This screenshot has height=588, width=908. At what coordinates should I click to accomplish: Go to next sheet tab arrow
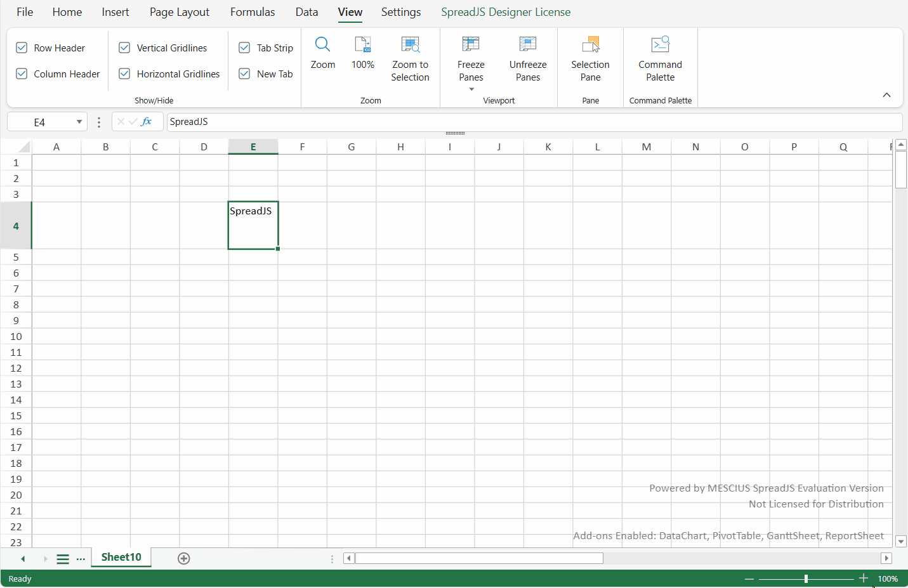coord(45,559)
